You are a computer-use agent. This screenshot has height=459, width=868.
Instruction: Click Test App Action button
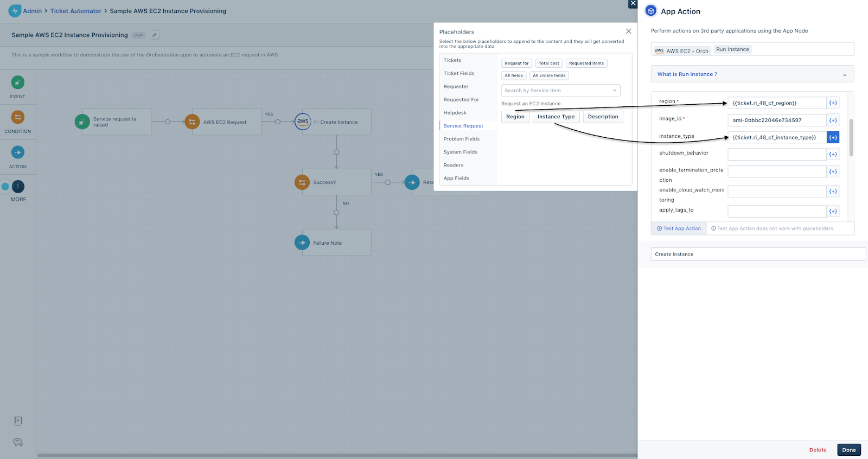[x=679, y=228]
